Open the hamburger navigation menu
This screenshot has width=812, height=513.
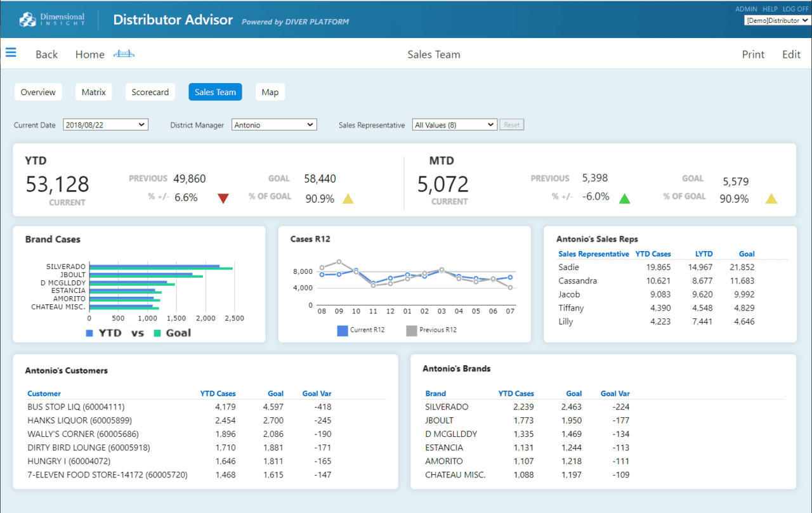(11, 52)
